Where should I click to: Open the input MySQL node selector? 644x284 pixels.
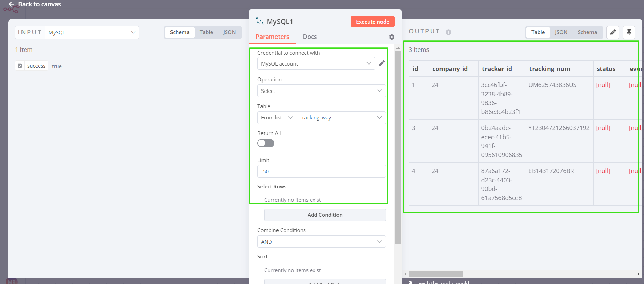click(92, 32)
